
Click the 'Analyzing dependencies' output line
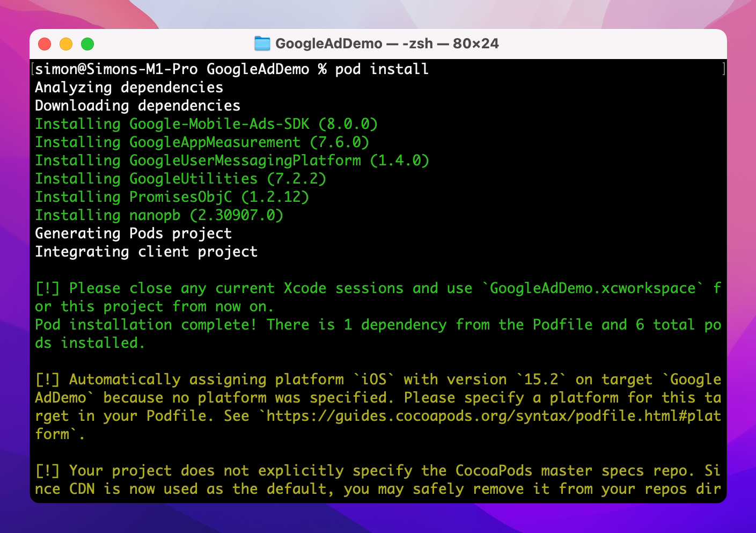pyautogui.click(x=129, y=87)
